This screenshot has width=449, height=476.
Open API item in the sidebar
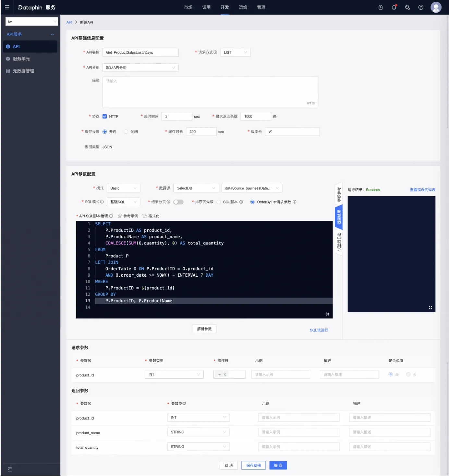(x=30, y=46)
